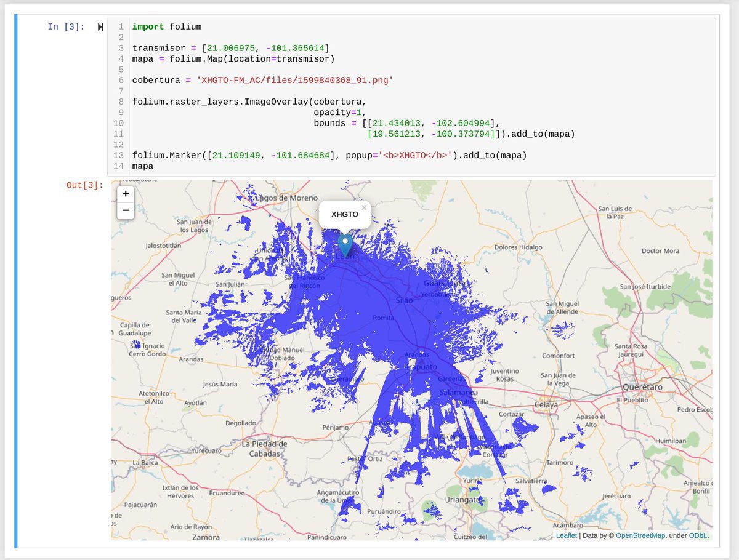Run the cell using the play icon
Image resolution: width=739 pixels, height=560 pixels.
100,27
